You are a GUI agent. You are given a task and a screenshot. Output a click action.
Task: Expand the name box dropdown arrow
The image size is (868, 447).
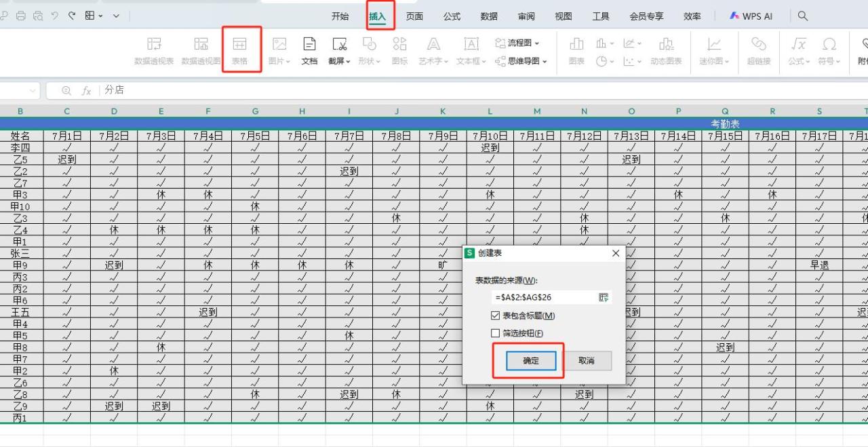point(33,90)
